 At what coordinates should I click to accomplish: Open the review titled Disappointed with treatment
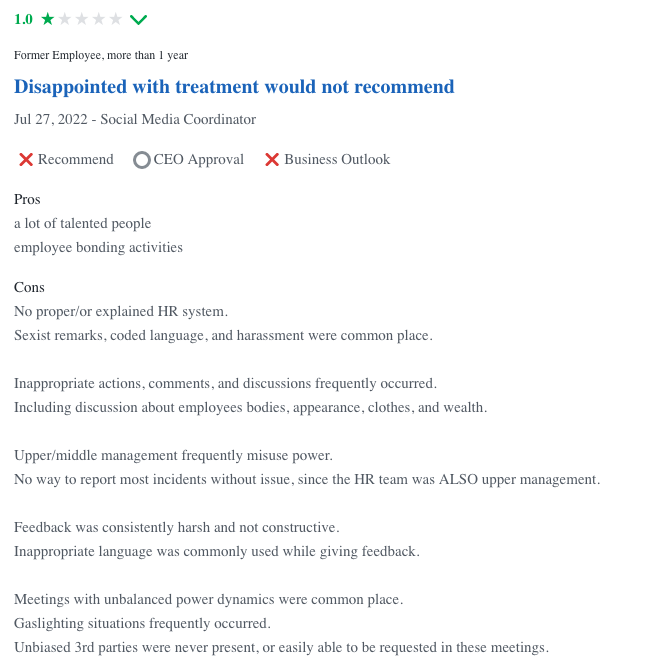pos(234,87)
